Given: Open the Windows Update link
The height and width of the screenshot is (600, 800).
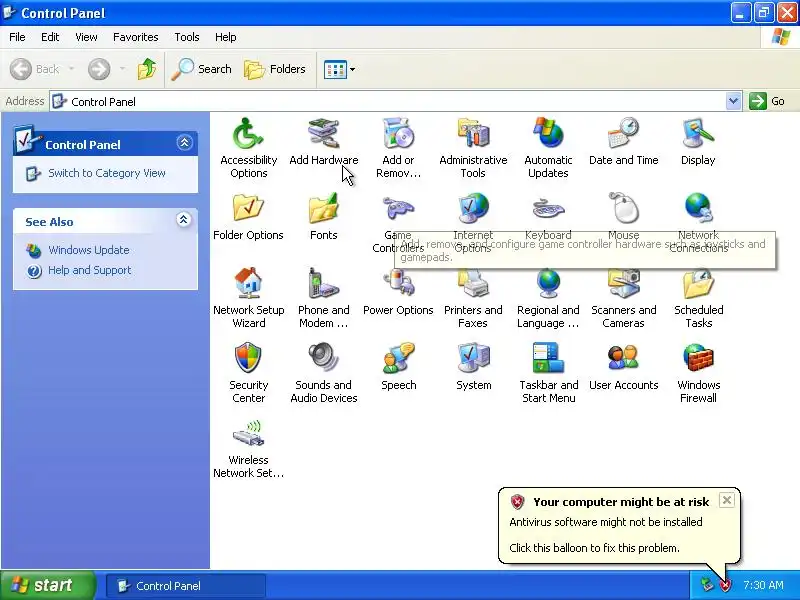Looking at the screenshot, I should coord(89,250).
